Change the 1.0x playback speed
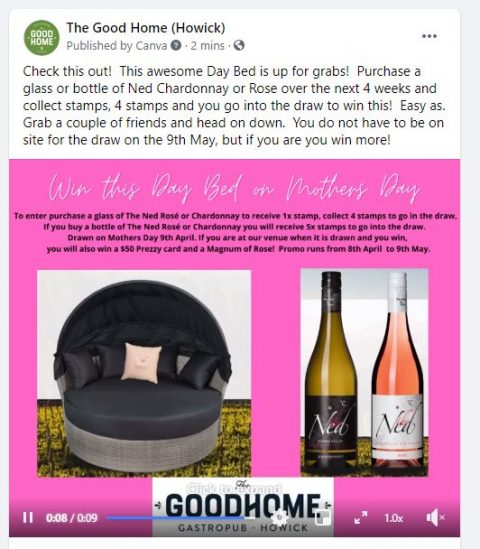This screenshot has height=549, width=480. 394,518
